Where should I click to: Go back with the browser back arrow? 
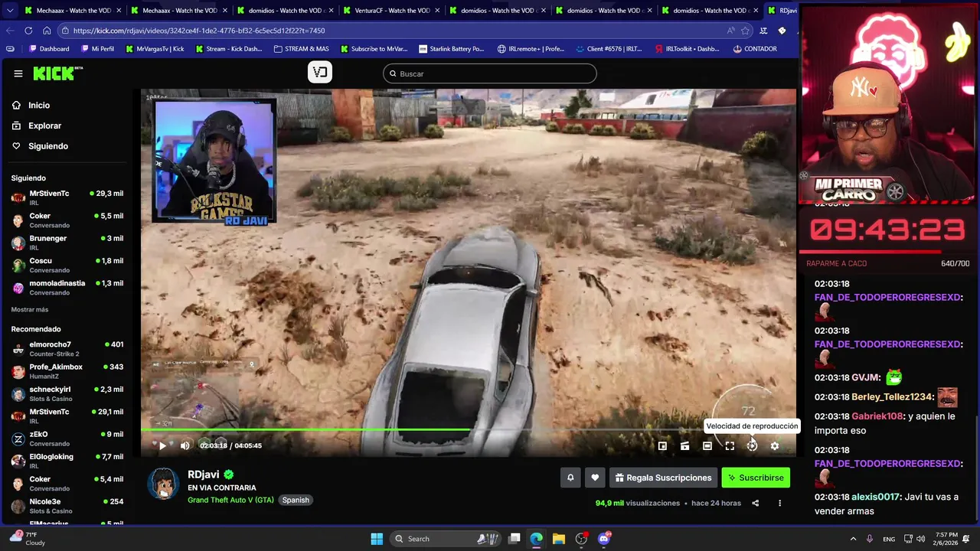[10, 31]
